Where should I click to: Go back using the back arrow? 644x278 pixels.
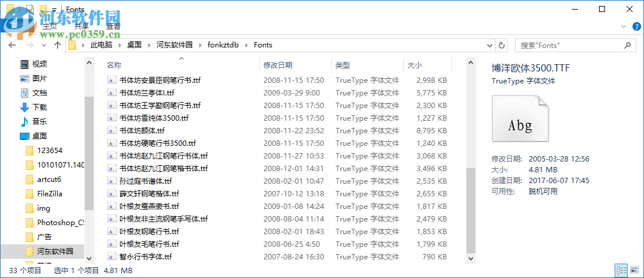point(11,45)
